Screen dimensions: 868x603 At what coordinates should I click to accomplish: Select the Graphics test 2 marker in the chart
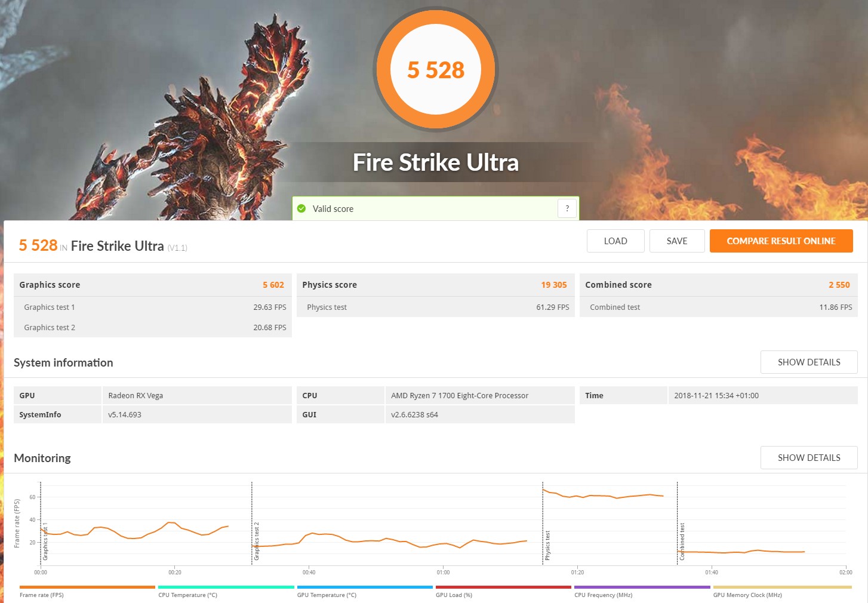[x=257, y=541]
